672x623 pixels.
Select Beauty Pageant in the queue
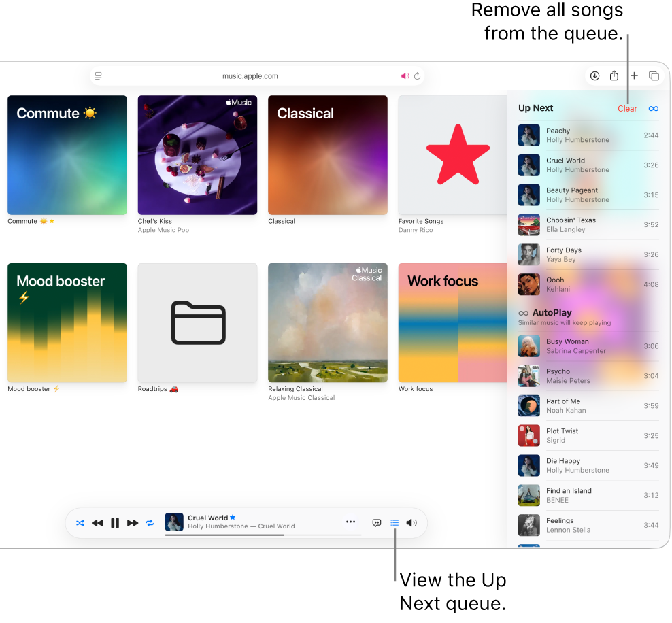click(x=588, y=195)
